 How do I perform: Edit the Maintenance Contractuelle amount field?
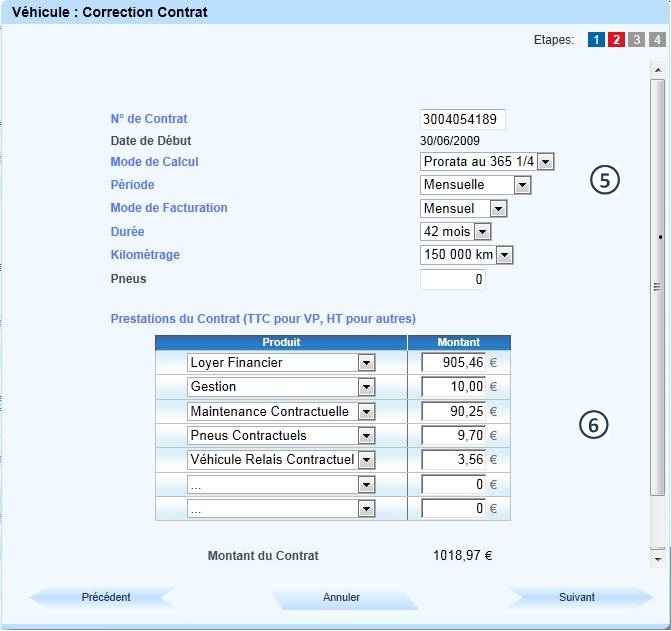[x=454, y=411]
